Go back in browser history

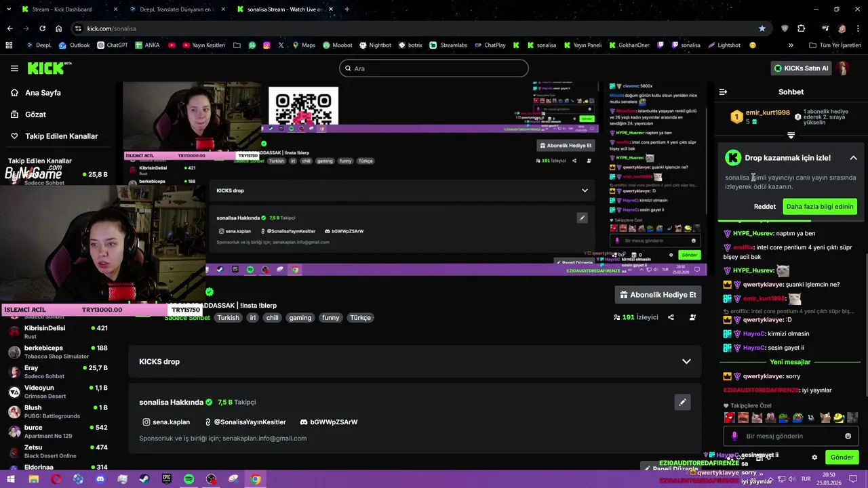[x=9, y=28]
